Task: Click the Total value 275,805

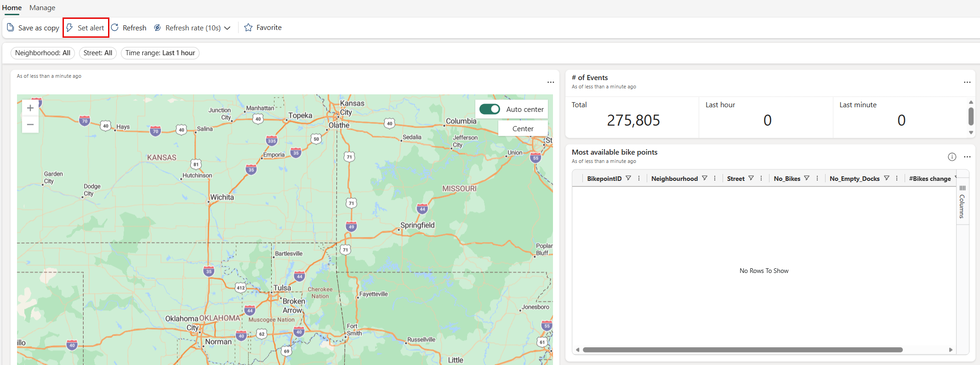Action: pyautogui.click(x=633, y=120)
